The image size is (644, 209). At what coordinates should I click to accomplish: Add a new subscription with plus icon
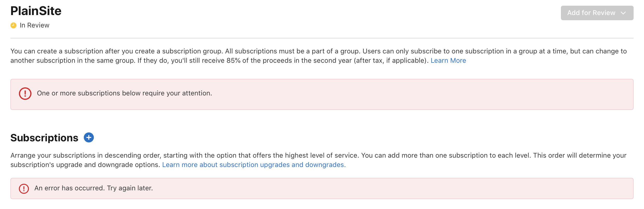coord(89,137)
